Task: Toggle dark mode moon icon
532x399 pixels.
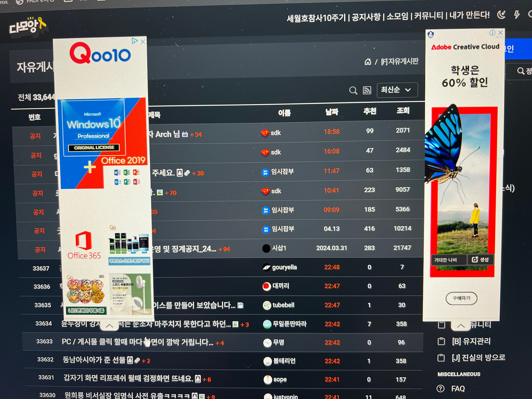Action: pyautogui.click(x=502, y=15)
